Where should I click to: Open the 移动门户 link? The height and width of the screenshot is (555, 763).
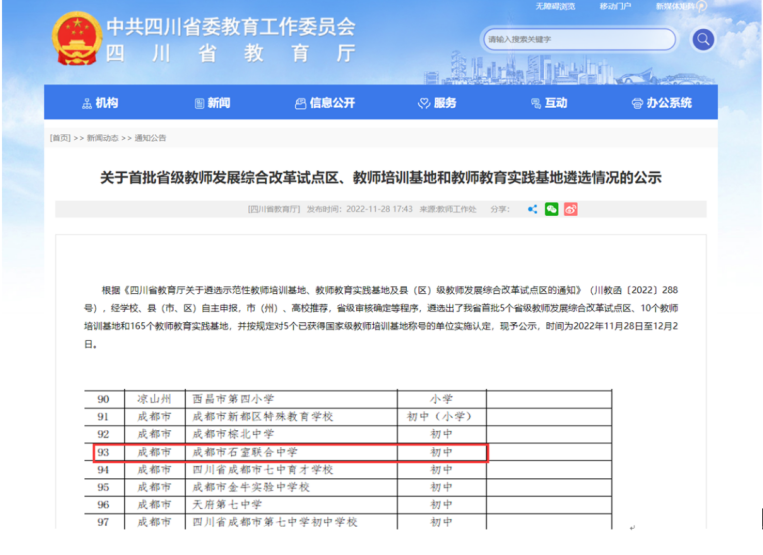(x=615, y=6)
